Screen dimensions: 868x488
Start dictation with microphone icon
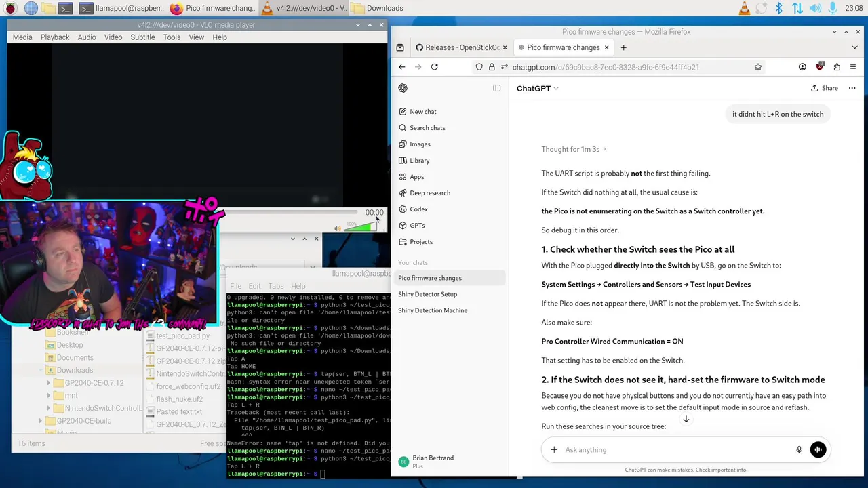pos(799,449)
